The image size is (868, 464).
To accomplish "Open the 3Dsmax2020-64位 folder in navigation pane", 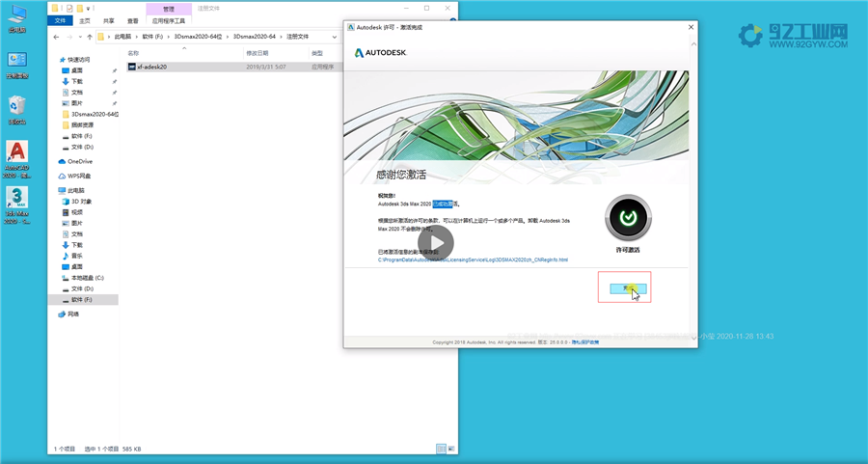I will tap(91, 114).
